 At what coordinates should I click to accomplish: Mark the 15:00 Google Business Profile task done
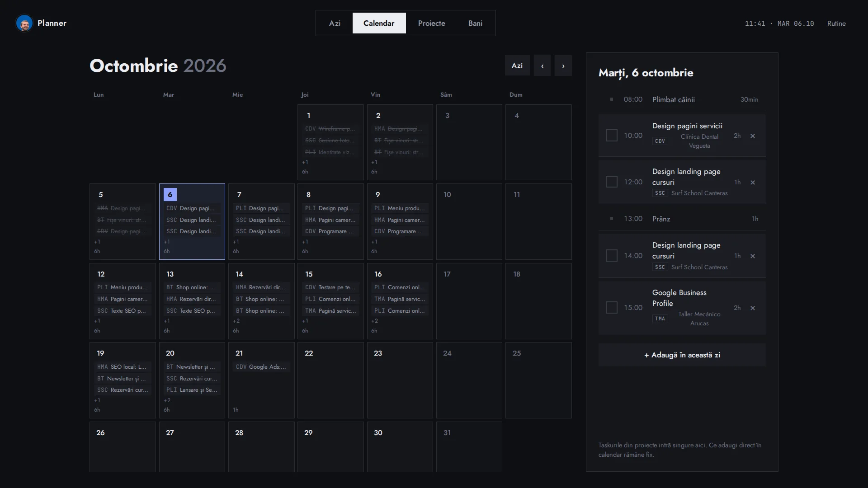[x=611, y=308]
